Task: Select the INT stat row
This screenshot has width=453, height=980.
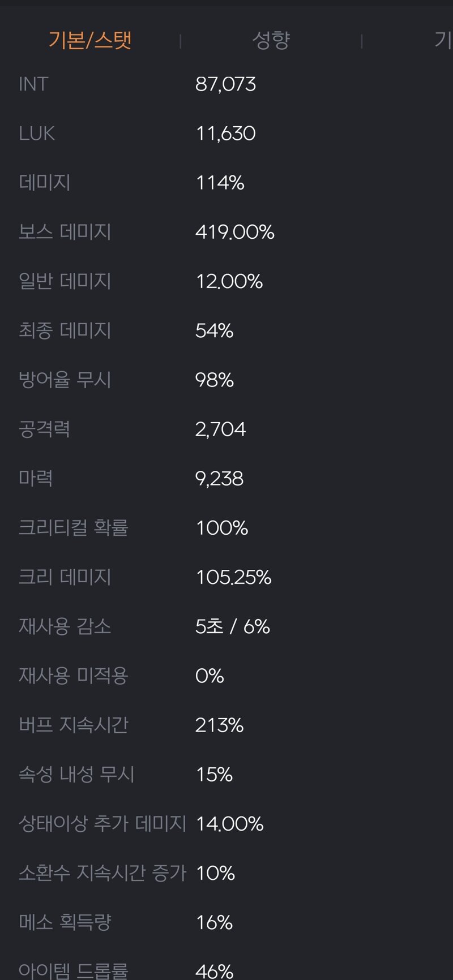Action: [x=226, y=84]
